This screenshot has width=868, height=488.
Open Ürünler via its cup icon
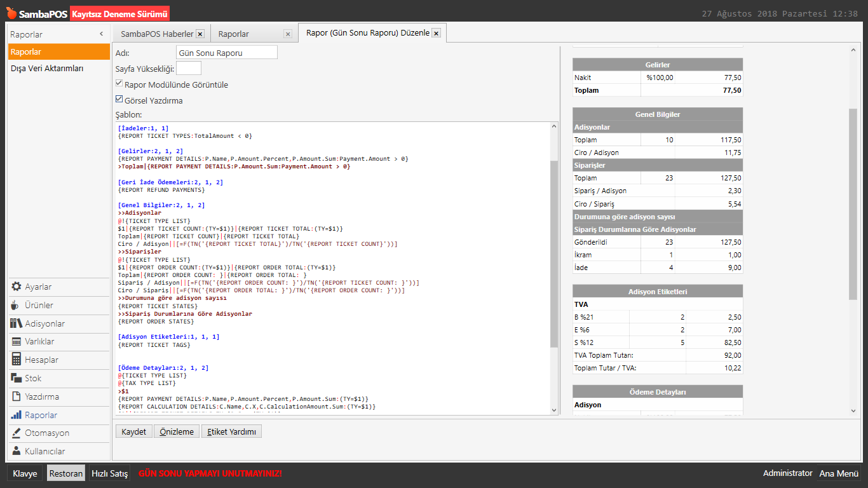pyautogui.click(x=17, y=305)
